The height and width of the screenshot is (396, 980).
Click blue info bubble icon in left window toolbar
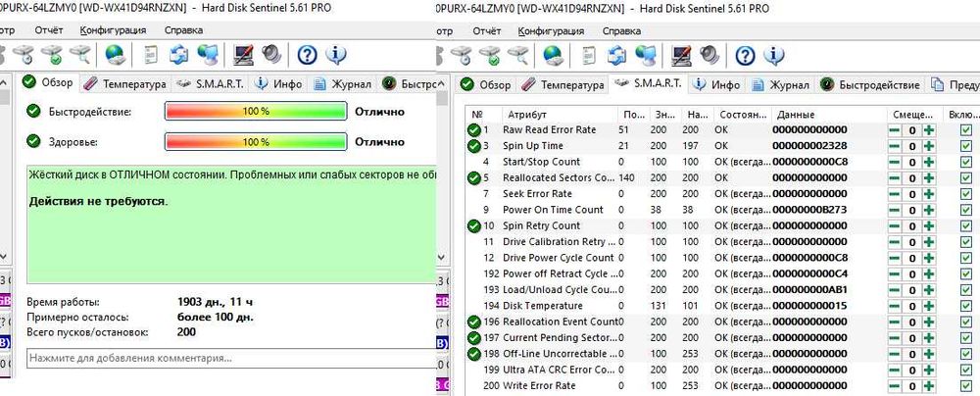[335, 56]
